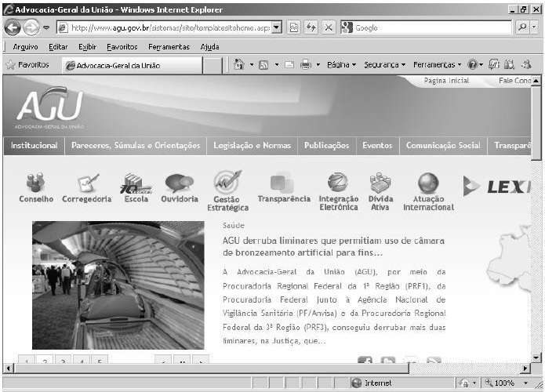Click the Print icon in command bar
The width and height of the screenshot is (545, 392).
click(306, 65)
